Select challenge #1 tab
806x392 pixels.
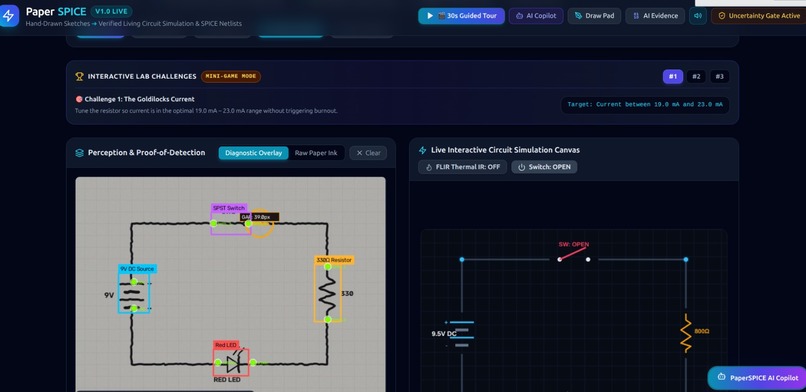tap(673, 77)
